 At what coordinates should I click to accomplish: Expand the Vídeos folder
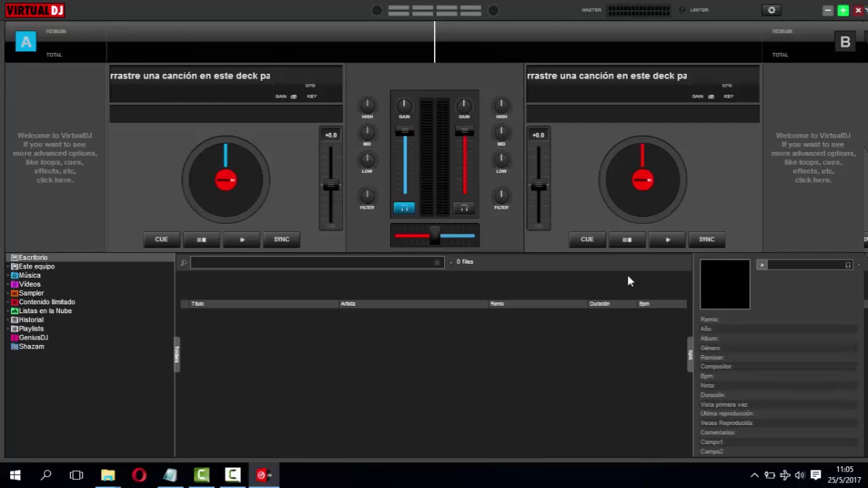(x=8, y=285)
